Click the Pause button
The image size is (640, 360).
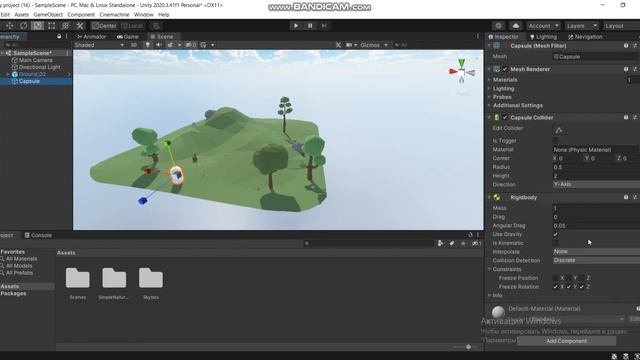pos(310,26)
